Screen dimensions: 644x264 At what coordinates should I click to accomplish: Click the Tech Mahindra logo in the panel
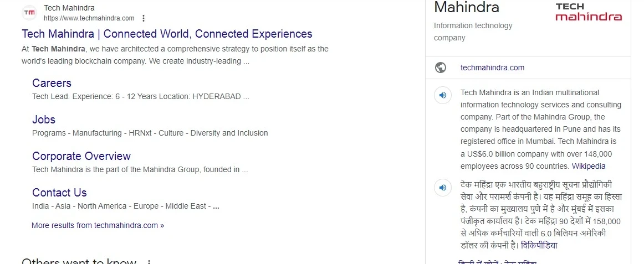[x=588, y=12]
